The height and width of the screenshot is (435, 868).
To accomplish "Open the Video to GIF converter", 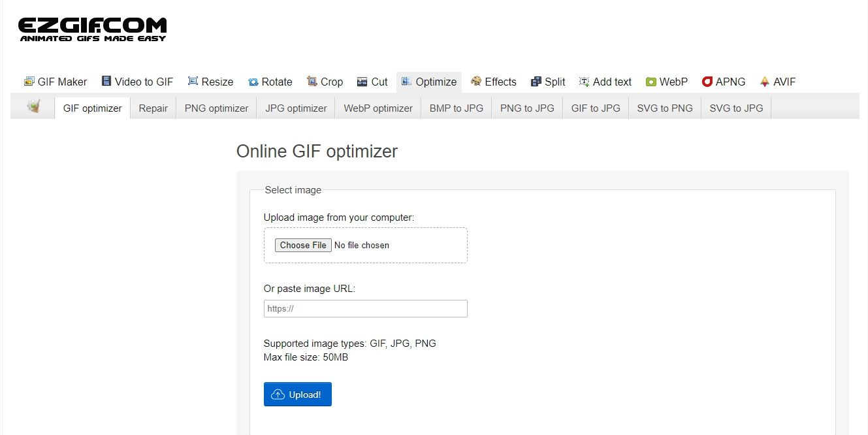I will [x=137, y=82].
